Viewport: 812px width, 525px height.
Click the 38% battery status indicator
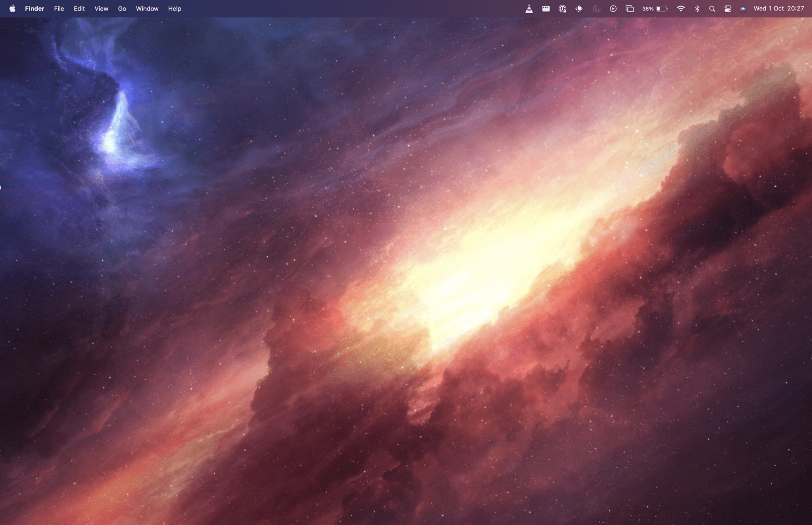click(654, 9)
